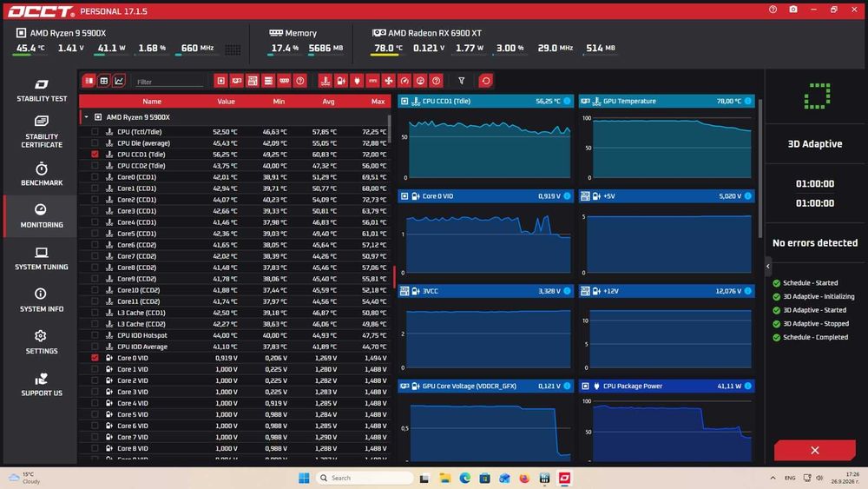Screen dimensions: 868x489
Task: Click the 3VCC graph header
Action: pyautogui.click(x=485, y=291)
